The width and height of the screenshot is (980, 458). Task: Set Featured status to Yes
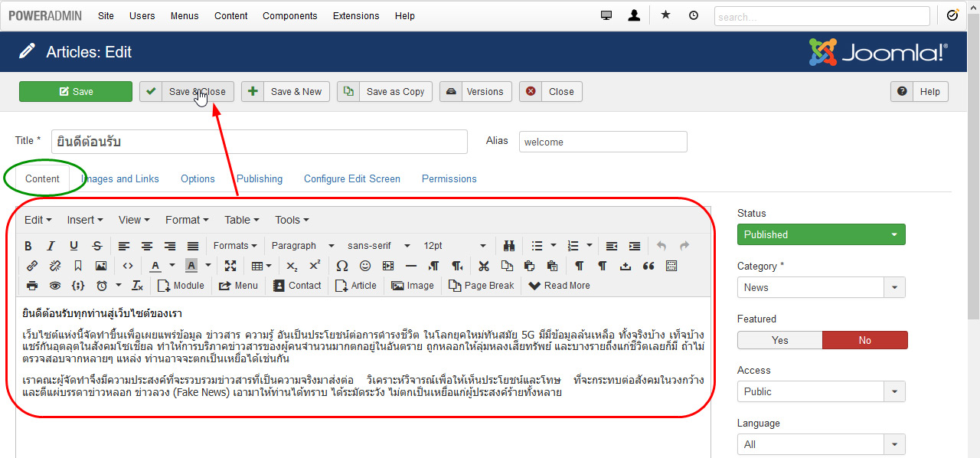click(x=779, y=339)
